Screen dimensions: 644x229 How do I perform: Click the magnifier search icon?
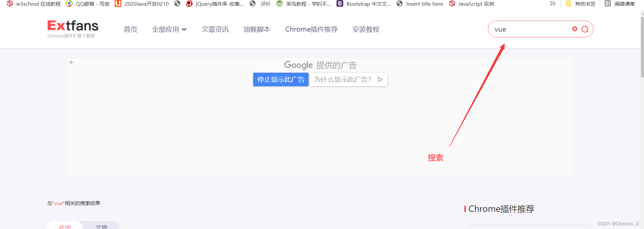[x=585, y=29]
